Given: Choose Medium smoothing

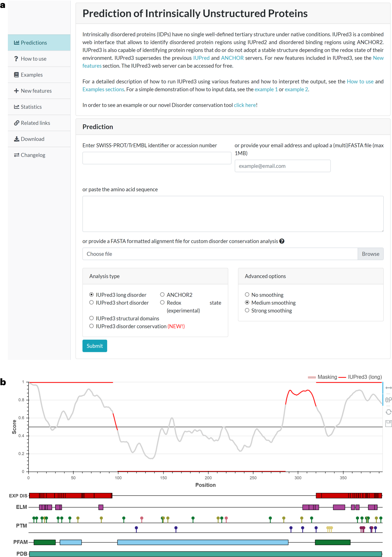Looking at the screenshot, I should [x=247, y=302].
